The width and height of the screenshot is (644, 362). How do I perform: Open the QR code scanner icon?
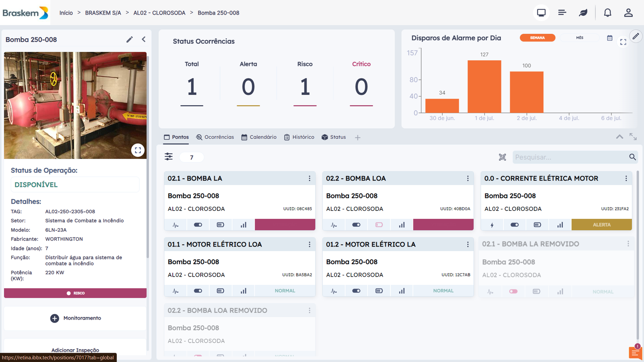click(x=502, y=157)
